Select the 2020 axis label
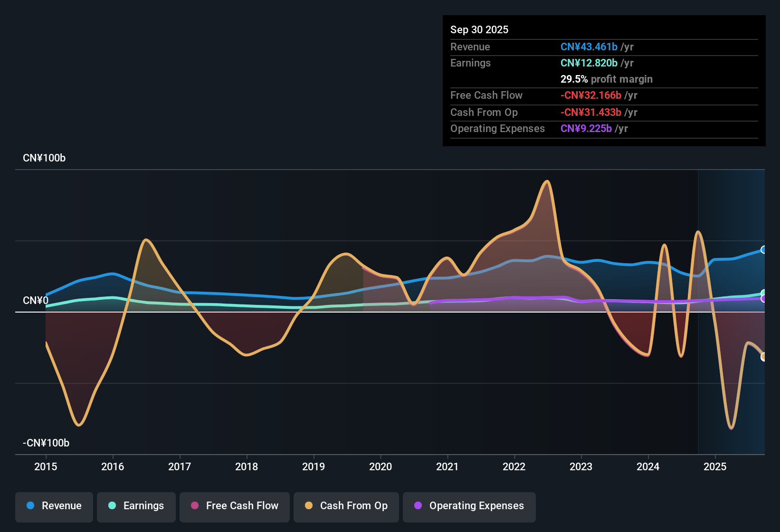The image size is (780, 532). pos(380,467)
